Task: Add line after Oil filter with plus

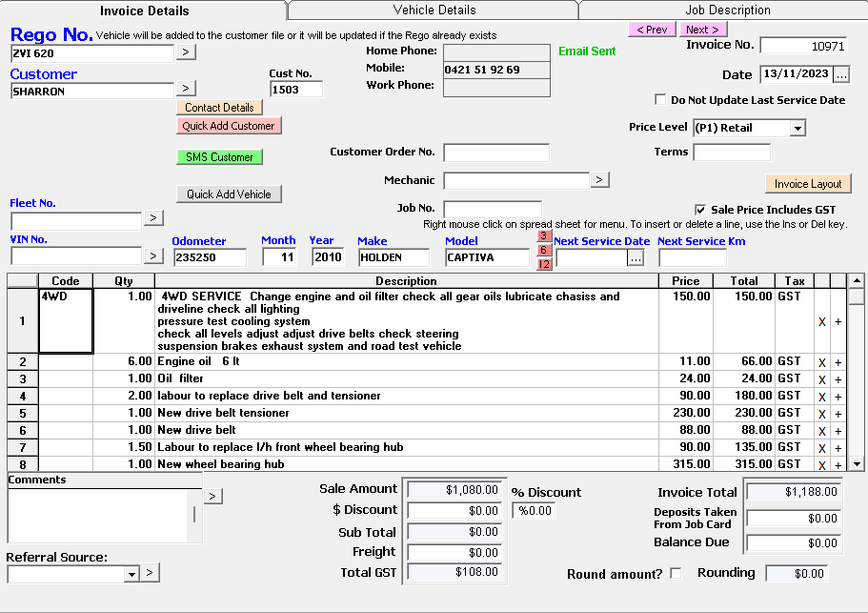Action: (838, 379)
